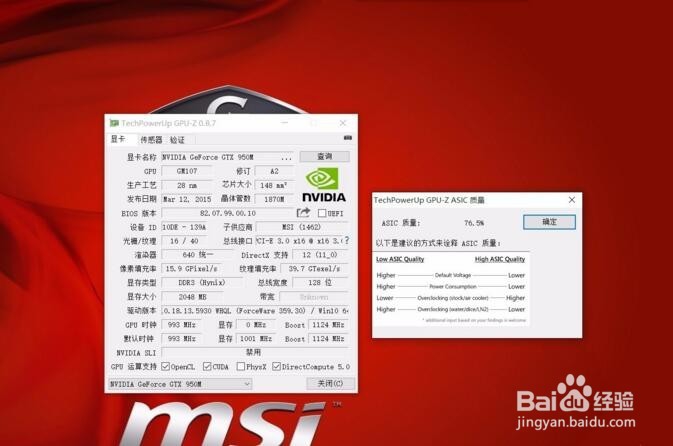Click the texture fillrate 39.7 GTexel/s field
Image resolution: width=673 pixels, height=446 pixels.
tap(315, 269)
